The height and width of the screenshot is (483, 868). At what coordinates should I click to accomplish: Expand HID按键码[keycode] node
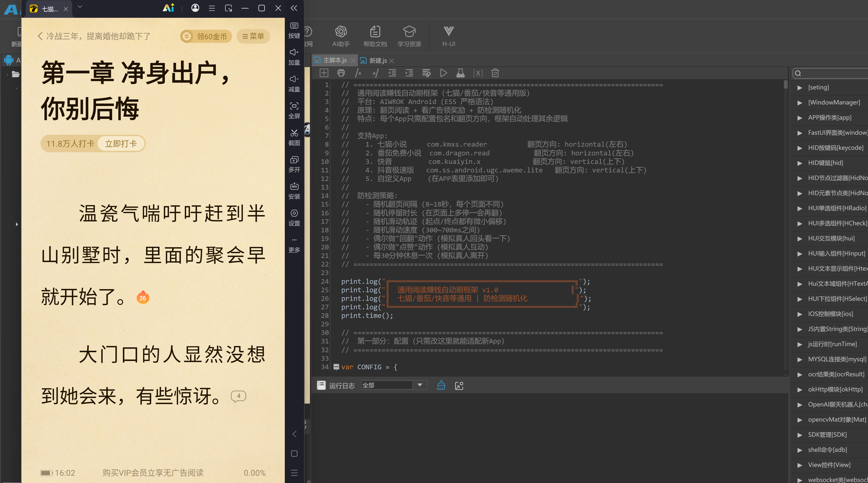click(799, 148)
